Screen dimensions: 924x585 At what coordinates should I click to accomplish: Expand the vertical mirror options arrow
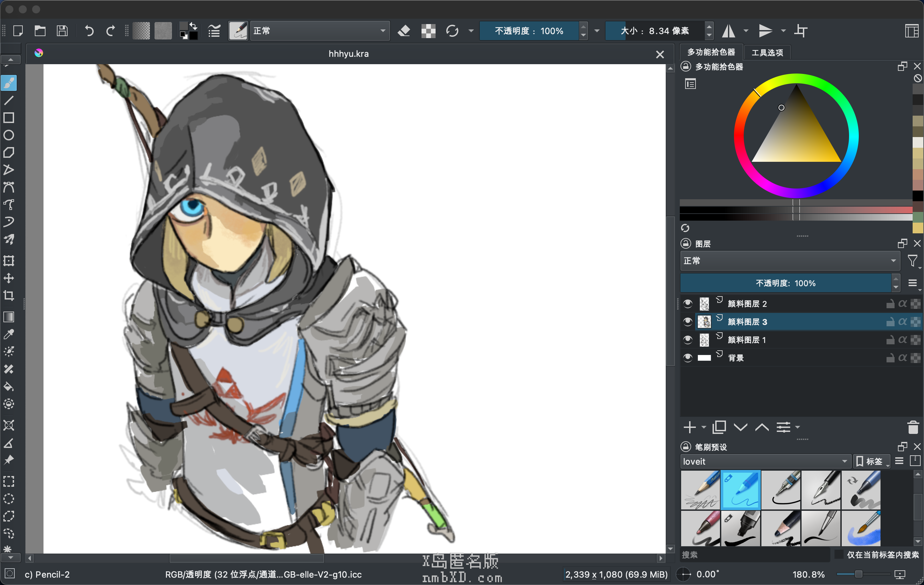(783, 31)
